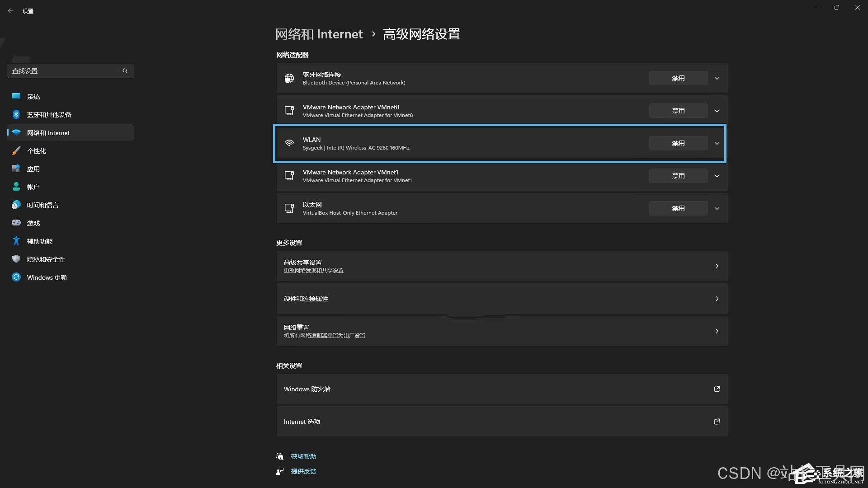868x488 pixels.
Task: Expand the WLAN adapter details chevron
Action: pos(717,143)
